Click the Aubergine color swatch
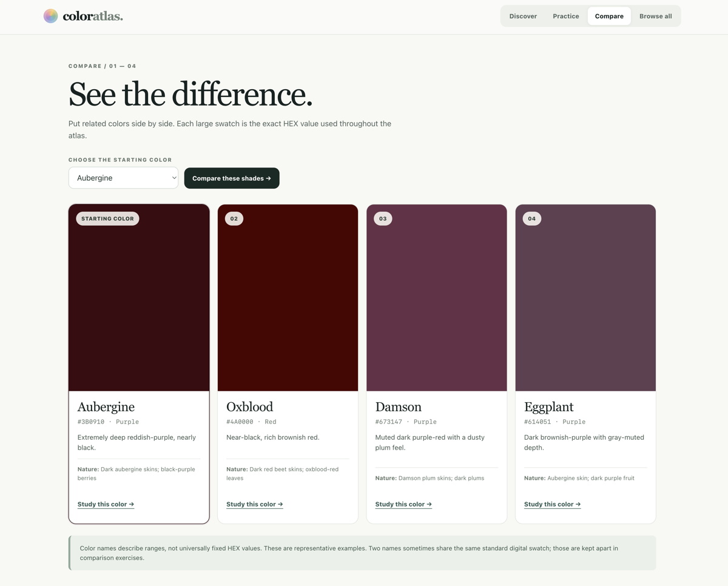728x586 pixels. click(x=139, y=298)
